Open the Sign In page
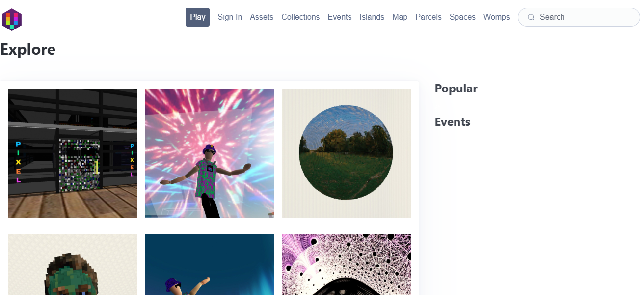The height and width of the screenshot is (295, 644). click(x=230, y=17)
